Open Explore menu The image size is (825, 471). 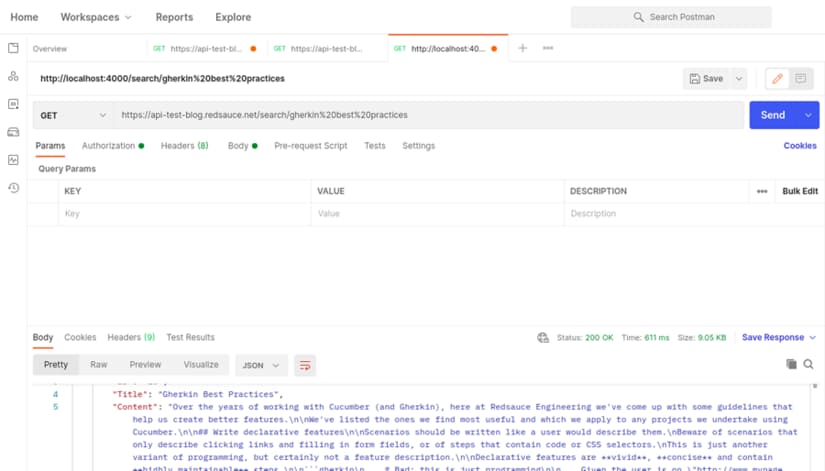(x=233, y=17)
